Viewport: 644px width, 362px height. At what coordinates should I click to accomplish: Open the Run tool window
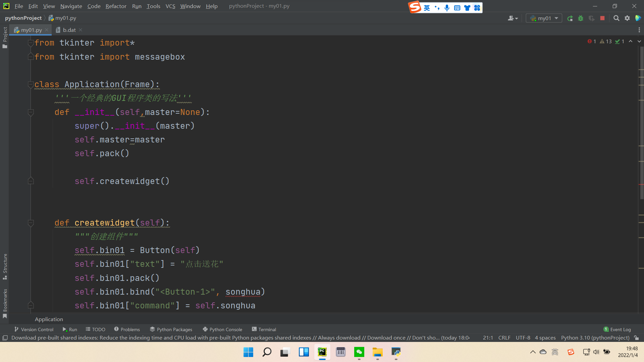pos(70,329)
